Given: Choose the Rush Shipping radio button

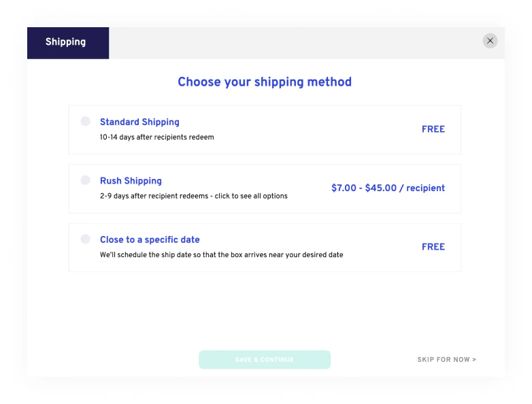Looking at the screenshot, I should [x=86, y=180].
